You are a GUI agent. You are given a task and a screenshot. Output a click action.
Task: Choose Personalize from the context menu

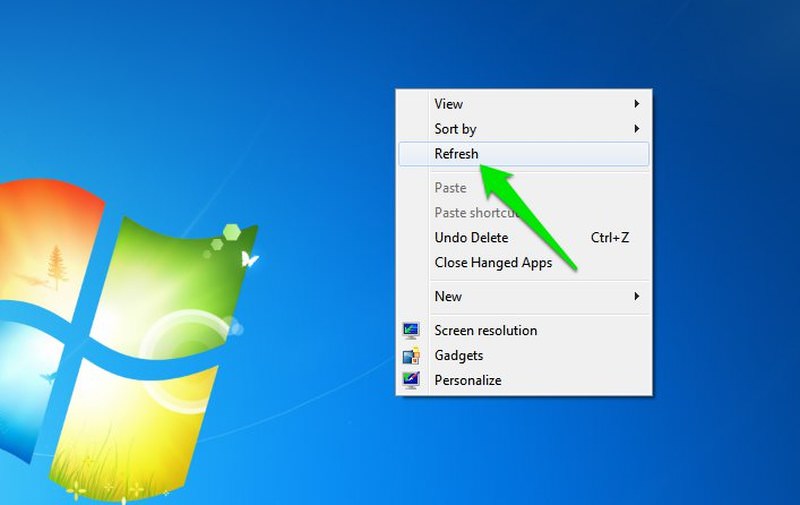(523, 381)
